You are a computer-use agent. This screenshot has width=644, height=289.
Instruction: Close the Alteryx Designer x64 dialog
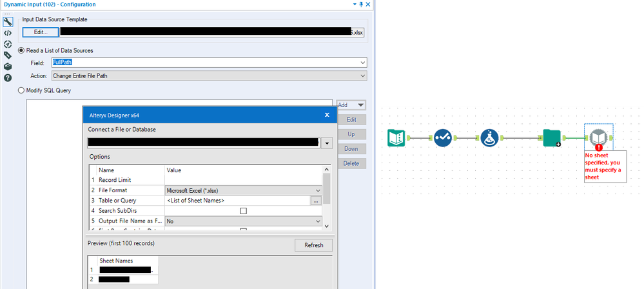(327, 115)
